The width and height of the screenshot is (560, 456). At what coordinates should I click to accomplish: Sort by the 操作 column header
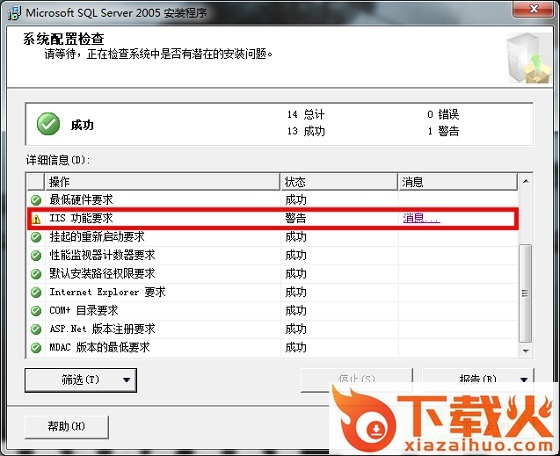pos(162,182)
